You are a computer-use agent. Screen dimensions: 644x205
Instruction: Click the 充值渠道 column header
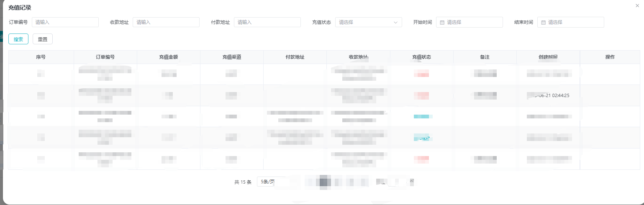(x=231, y=57)
